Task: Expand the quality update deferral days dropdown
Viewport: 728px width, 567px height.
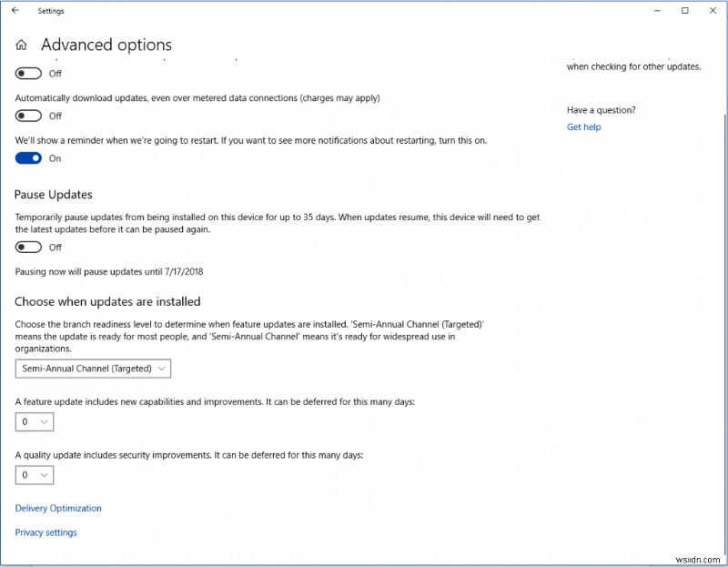Action: point(34,474)
